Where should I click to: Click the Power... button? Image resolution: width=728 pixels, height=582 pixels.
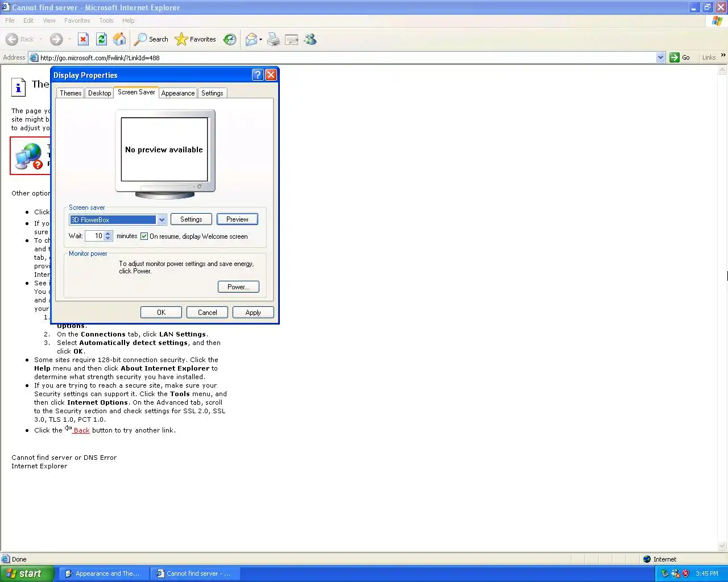[x=238, y=287]
